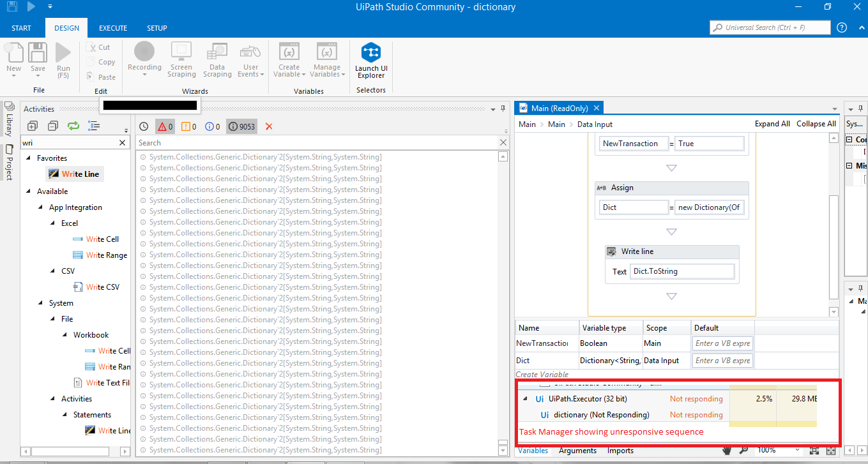This screenshot has width=868, height=464.
Task: Toggle the error messages filter
Action: (165, 126)
